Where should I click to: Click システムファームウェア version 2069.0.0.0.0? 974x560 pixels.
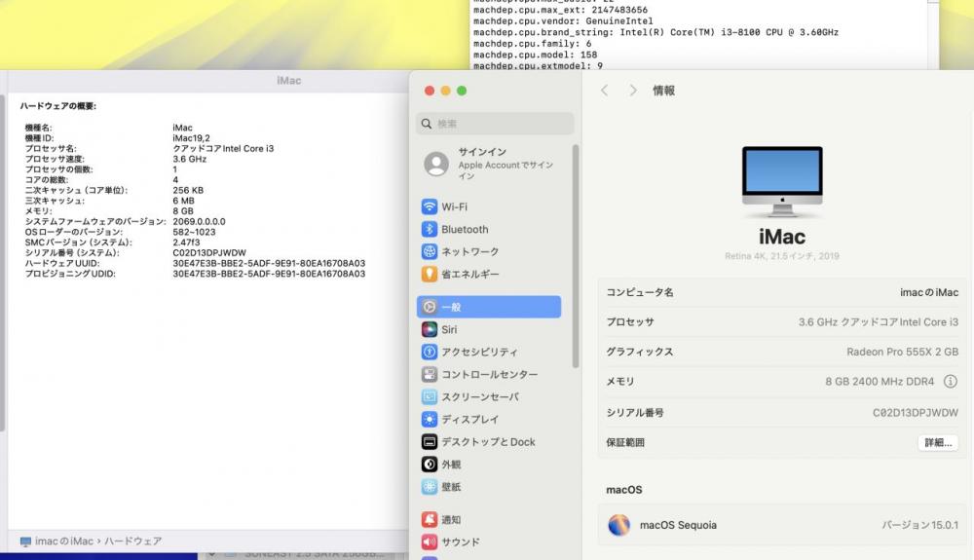199,222
